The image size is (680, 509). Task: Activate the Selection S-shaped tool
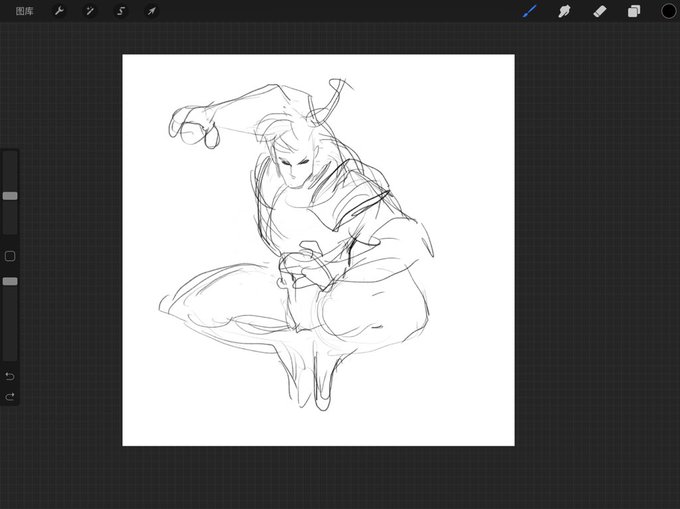click(x=121, y=11)
